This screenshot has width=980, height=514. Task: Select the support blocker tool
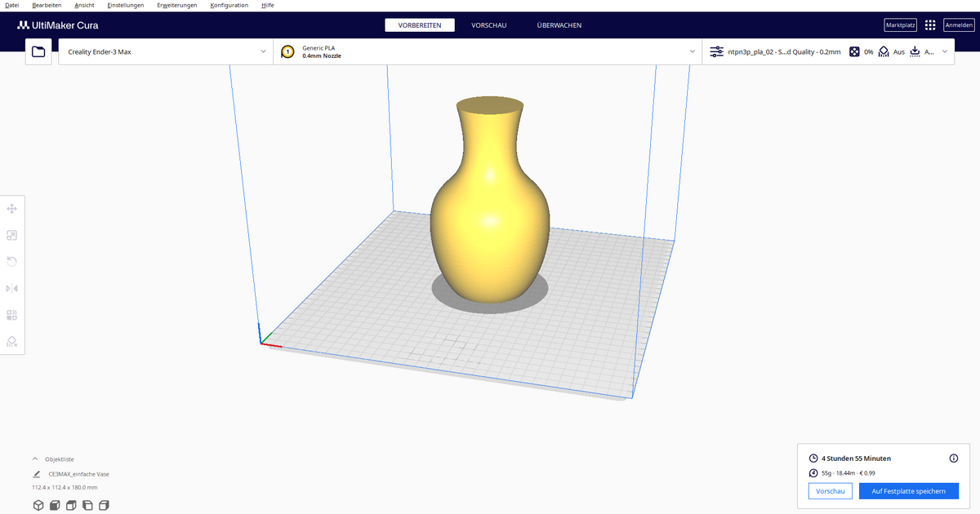click(x=11, y=341)
